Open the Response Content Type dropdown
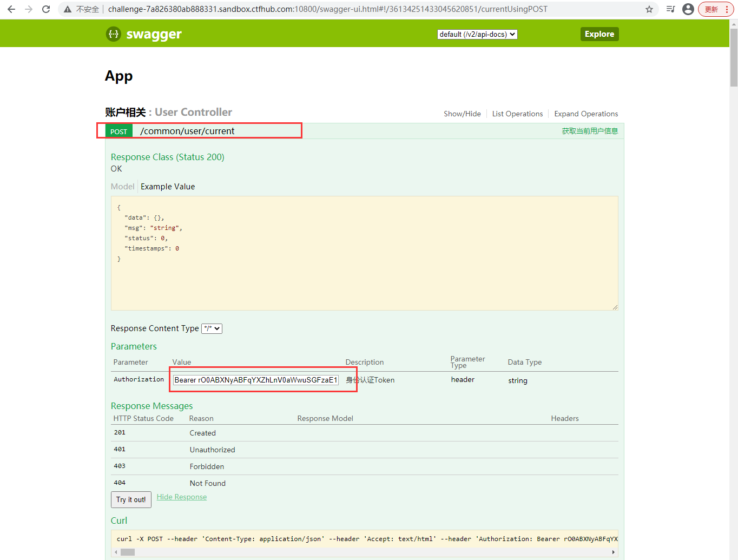The image size is (738, 560). (212, 328)
